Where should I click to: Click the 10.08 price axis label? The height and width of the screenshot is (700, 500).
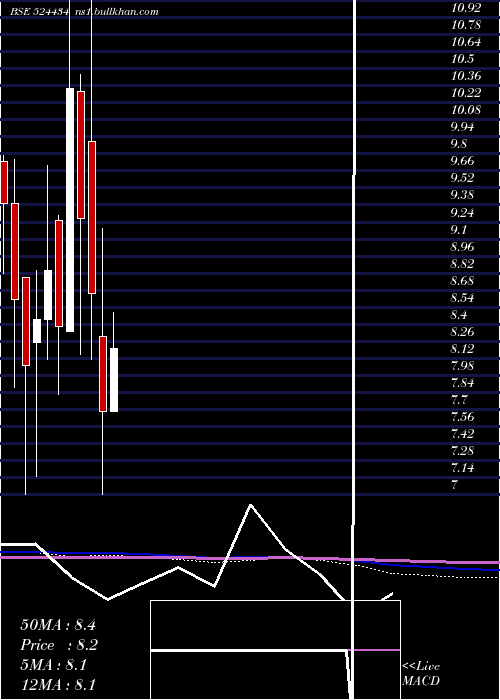[x=466, y=110]
